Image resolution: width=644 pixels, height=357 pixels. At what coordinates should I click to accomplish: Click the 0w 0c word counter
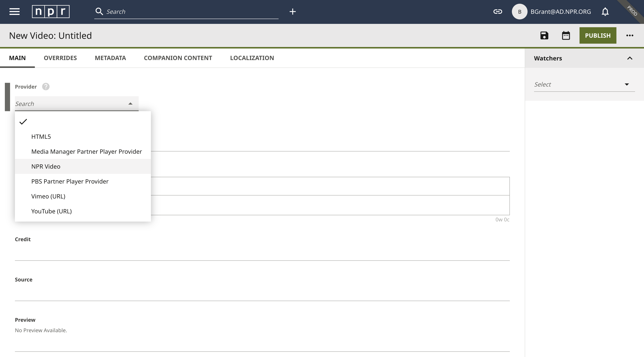[x=502, y=219]
